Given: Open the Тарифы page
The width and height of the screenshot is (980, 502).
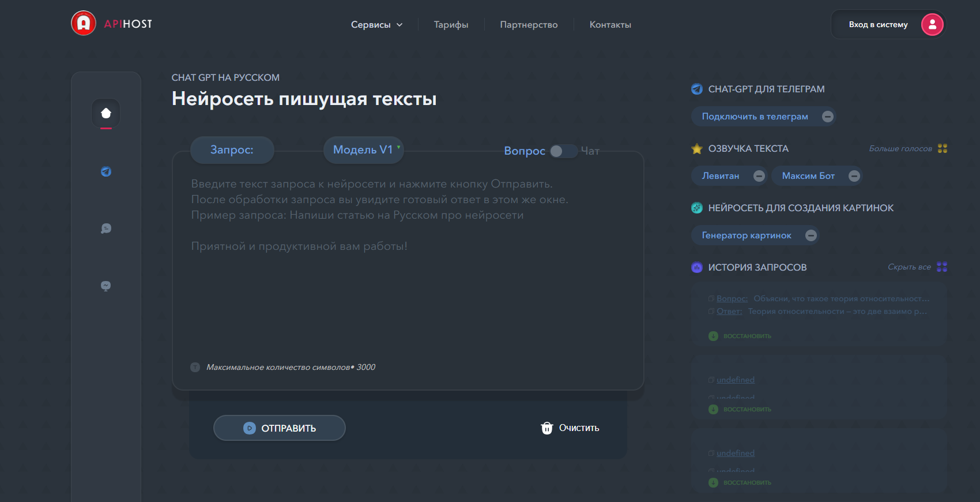Looking at the screenshot, I should point(451,25).
